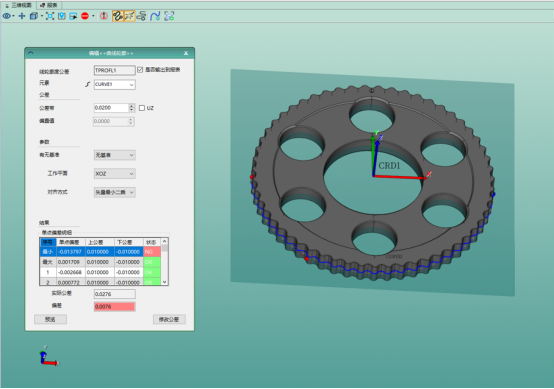Select the row 2 deviation 0.000772
The height and width of the screenshot is (389, 554).
pyautogui.click(x=71, y=282)
